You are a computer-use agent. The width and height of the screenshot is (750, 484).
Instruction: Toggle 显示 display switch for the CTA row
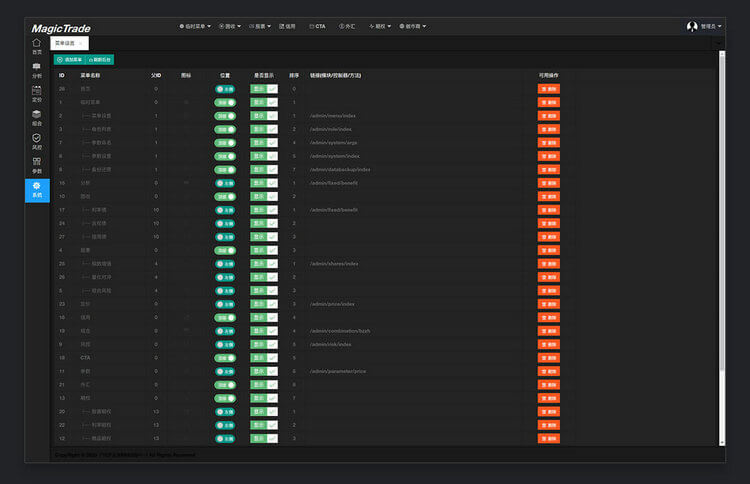264,358
